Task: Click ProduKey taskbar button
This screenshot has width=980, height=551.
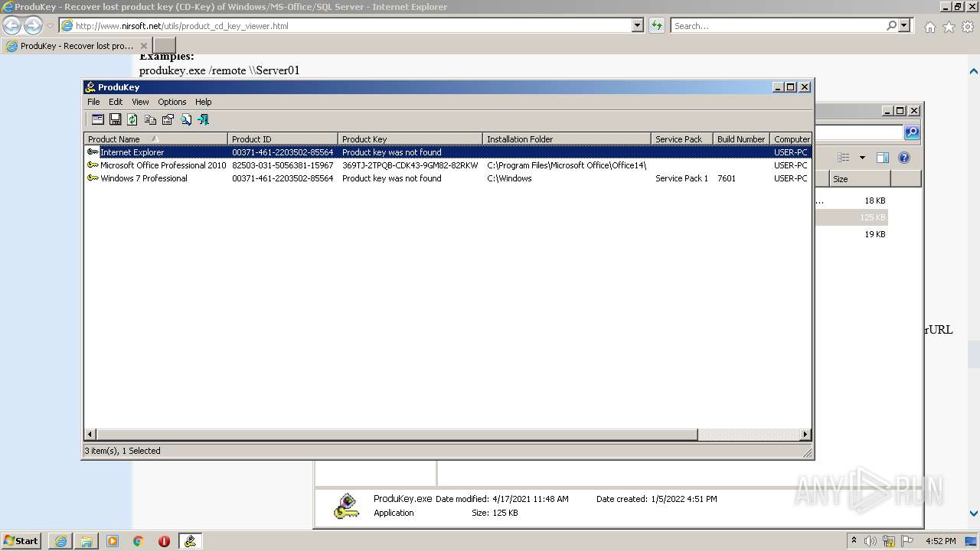Action: point(190,541)
